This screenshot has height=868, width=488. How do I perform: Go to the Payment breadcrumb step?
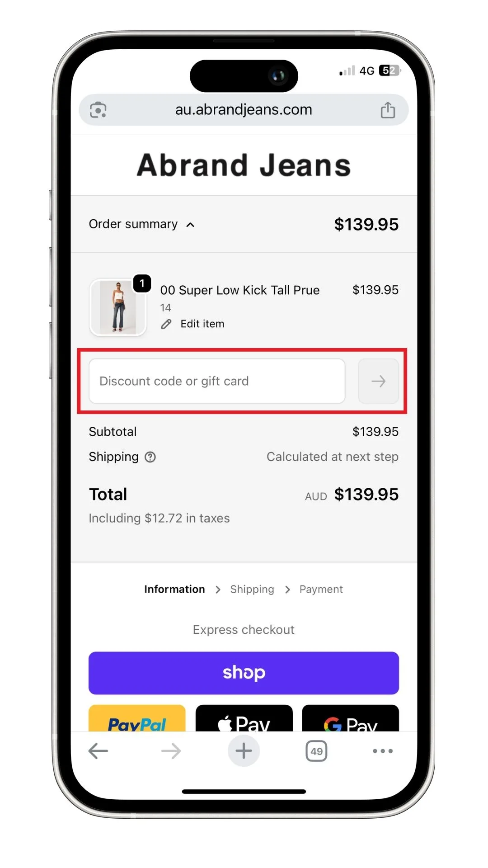321,589
